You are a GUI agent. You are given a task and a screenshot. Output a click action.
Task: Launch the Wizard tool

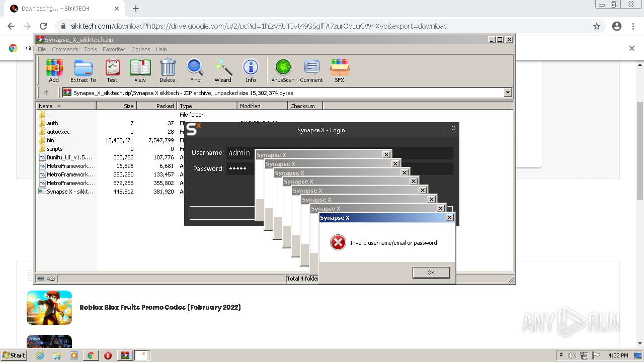pyautogui.click(x=223, y=70)
